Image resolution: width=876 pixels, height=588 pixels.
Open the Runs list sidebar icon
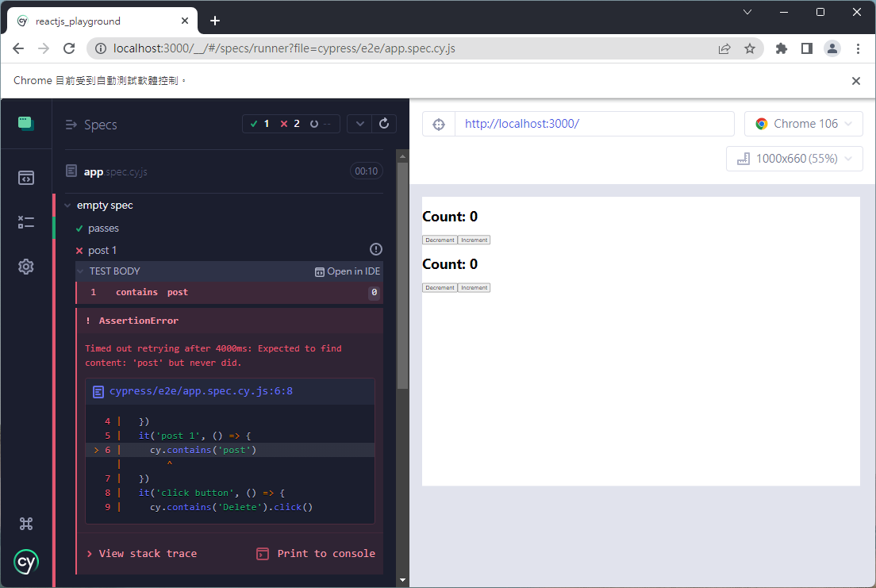pyautogui.click(x=26, y=222)
